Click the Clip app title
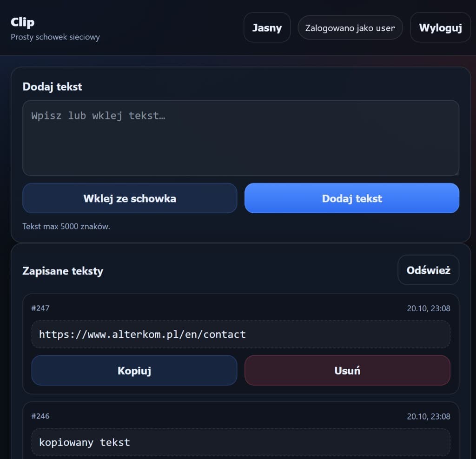476x459 pixels. (22, 22)
